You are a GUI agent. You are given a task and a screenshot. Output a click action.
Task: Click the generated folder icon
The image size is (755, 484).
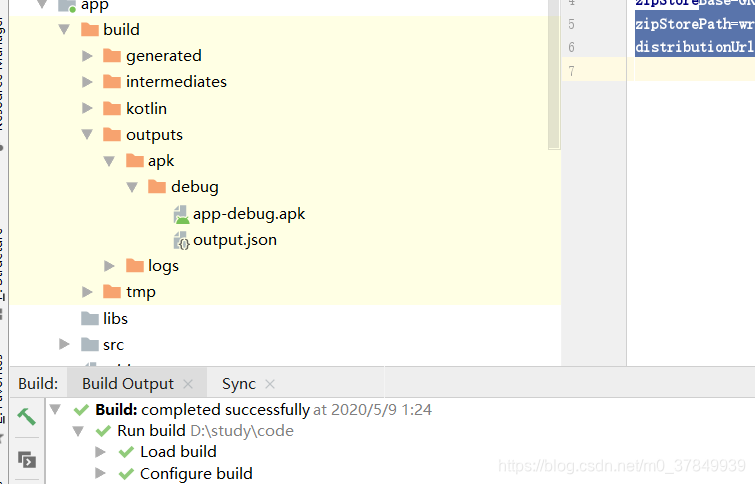[x=112, y=55]
